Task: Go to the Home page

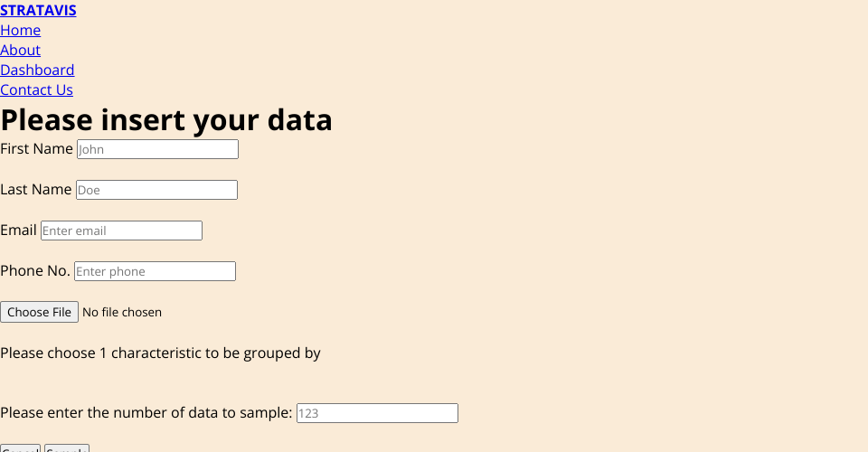Action: (20, 31)
